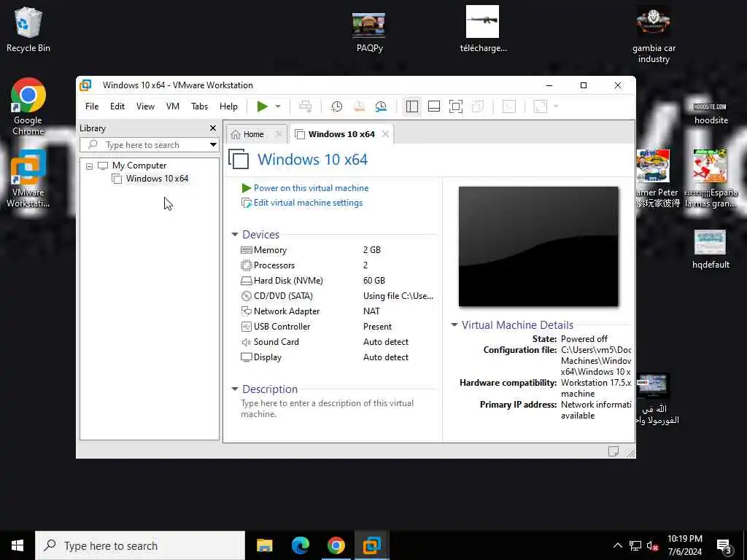This screenshot has height=560, width=747.
Task: Click the green Power On toolbar button
Action: [262, 106]
